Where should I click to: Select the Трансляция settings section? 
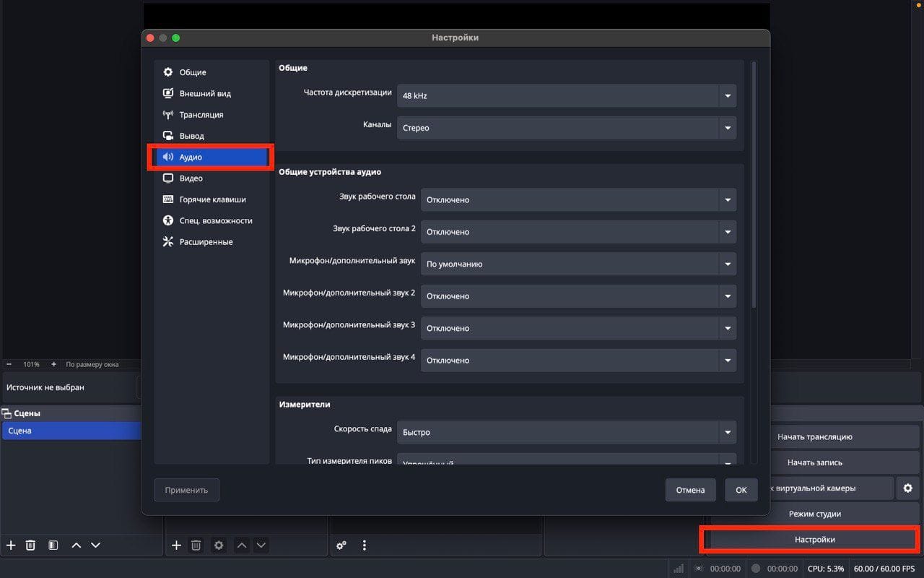(x=201, y=115)
